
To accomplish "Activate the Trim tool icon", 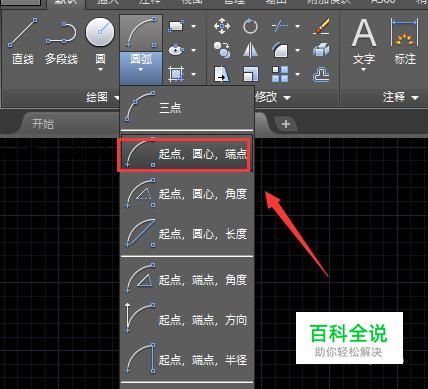I will (x=279, y=26).
